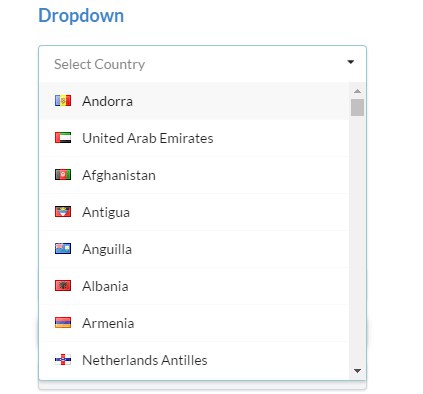The height and width of the screenshot is (394, 423).
Task: Pick the Armenia option
Action: point(194,323)
